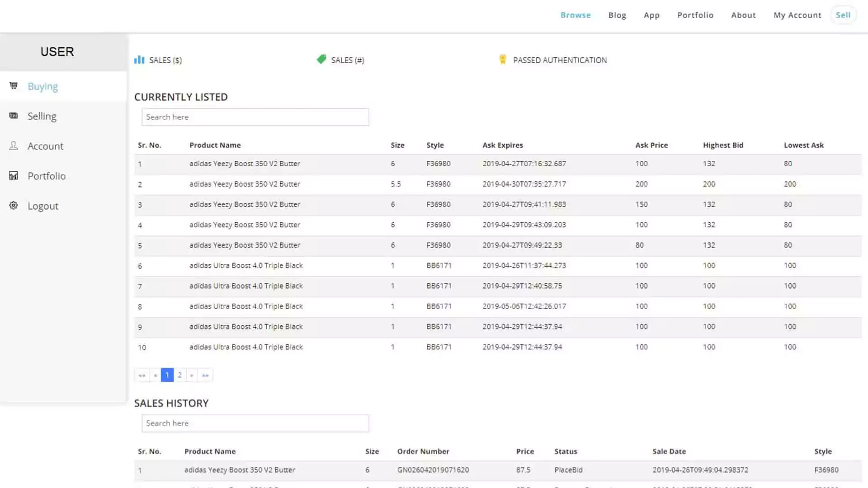The image size is (868, 488).
Task: Click the green tag icon next to SALES (#)
Action: pos(321,59)
